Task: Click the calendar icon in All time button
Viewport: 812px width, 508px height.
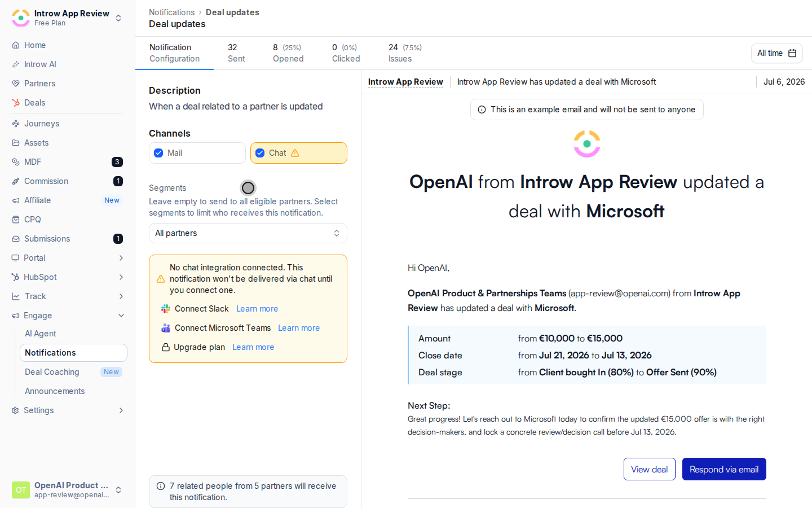Action: point(792,53)
